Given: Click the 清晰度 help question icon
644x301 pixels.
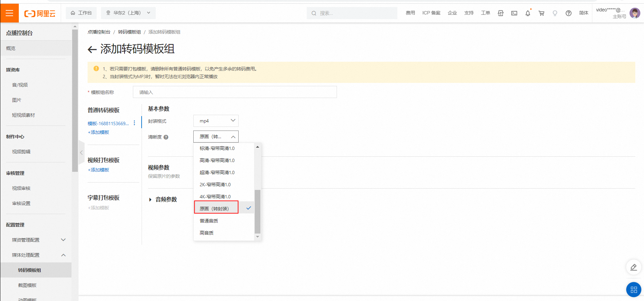Looking at the screenshot, I should [166, 137].
